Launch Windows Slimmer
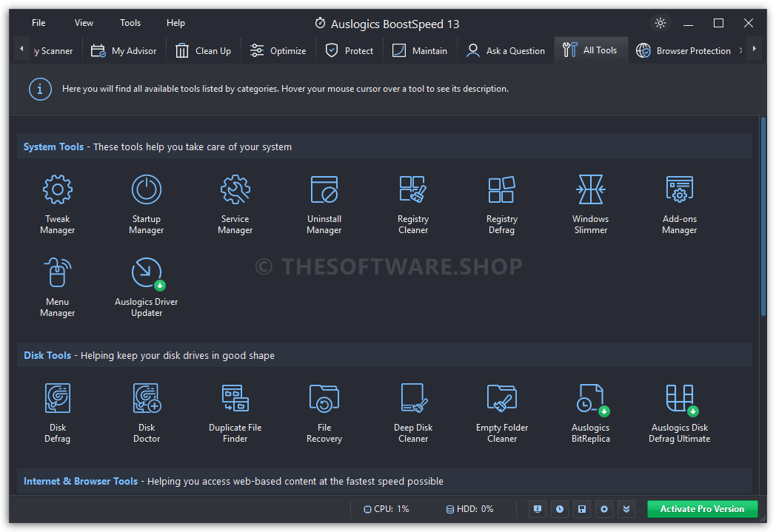This screenshot has width=776, height=532. point(590,204)
